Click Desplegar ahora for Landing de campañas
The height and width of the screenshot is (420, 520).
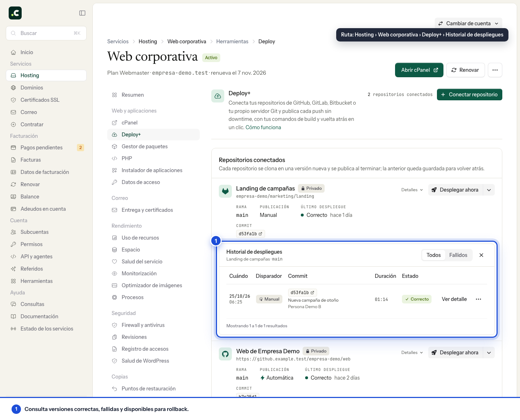coord(456,190)
